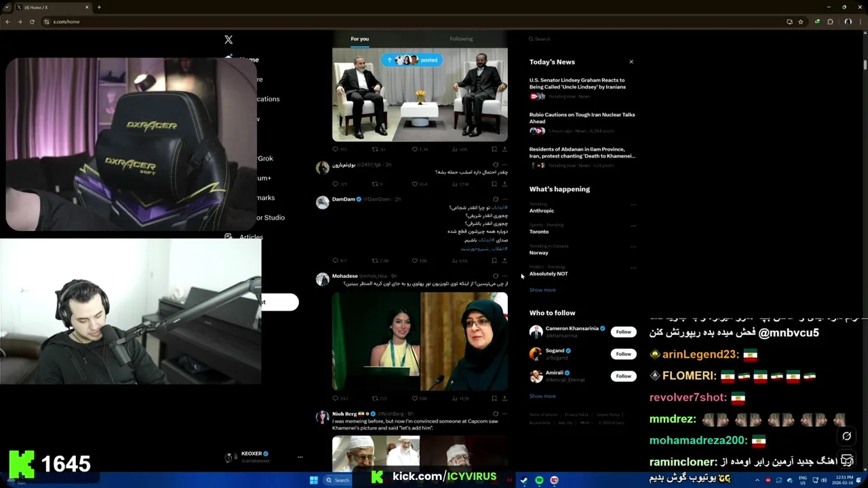Open Grok icon on Nioh Berg post
868x488 pixels.
(x=495, y=413)
